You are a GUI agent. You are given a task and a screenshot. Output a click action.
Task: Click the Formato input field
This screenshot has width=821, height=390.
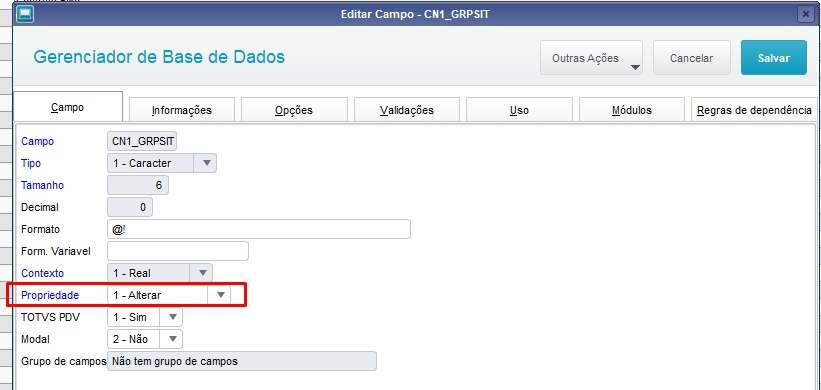(x=259, y=229)
